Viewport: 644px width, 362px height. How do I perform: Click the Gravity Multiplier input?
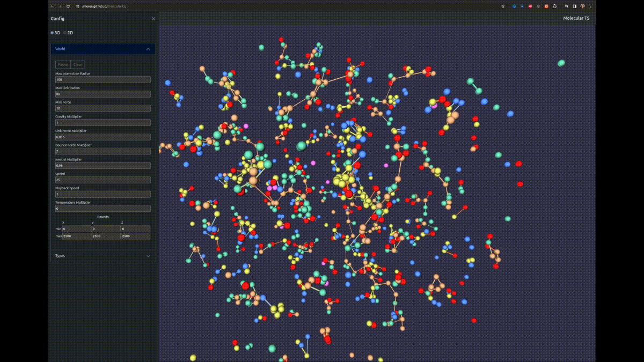pos(103,123)
